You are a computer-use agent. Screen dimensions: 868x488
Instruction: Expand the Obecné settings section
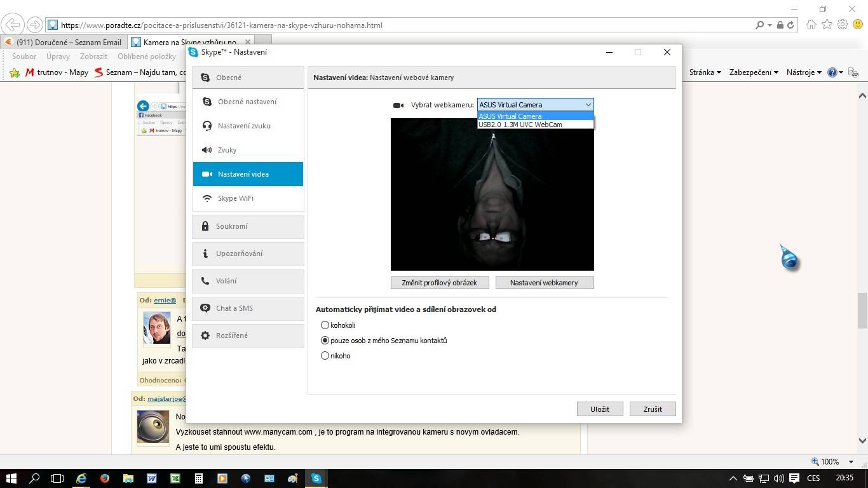coord(248,78)
